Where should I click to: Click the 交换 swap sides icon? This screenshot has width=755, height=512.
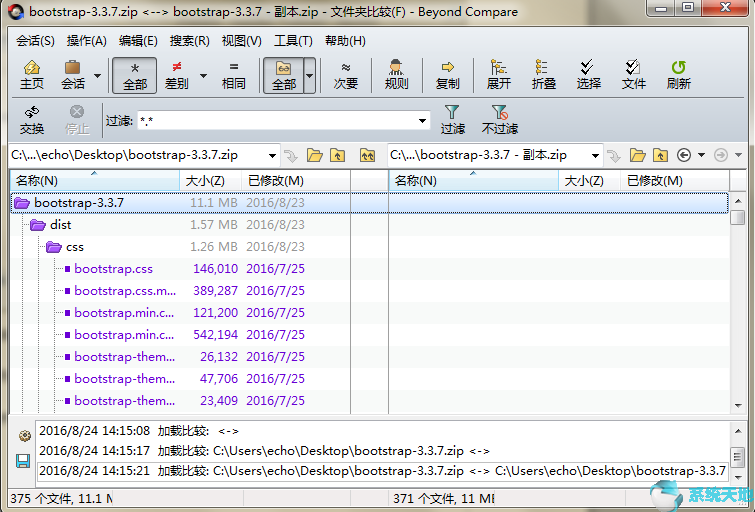[32, 120]
